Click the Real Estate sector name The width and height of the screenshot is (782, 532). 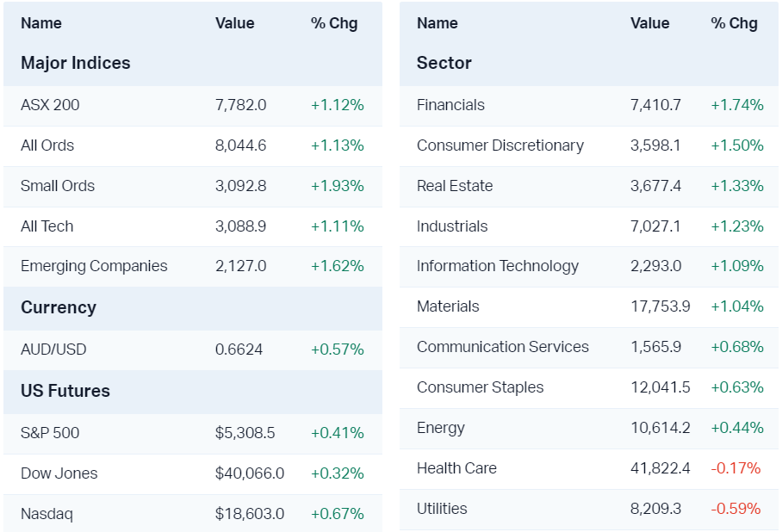[455, 186]
